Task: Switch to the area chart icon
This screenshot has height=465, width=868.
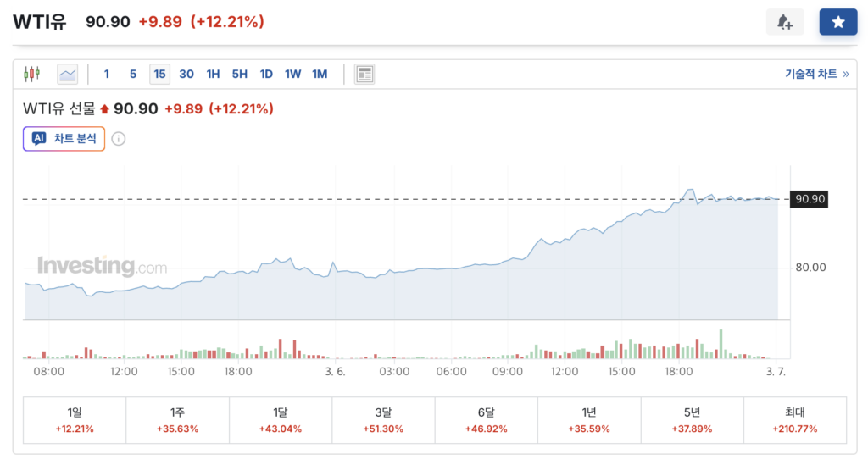Action: [68, 74]
